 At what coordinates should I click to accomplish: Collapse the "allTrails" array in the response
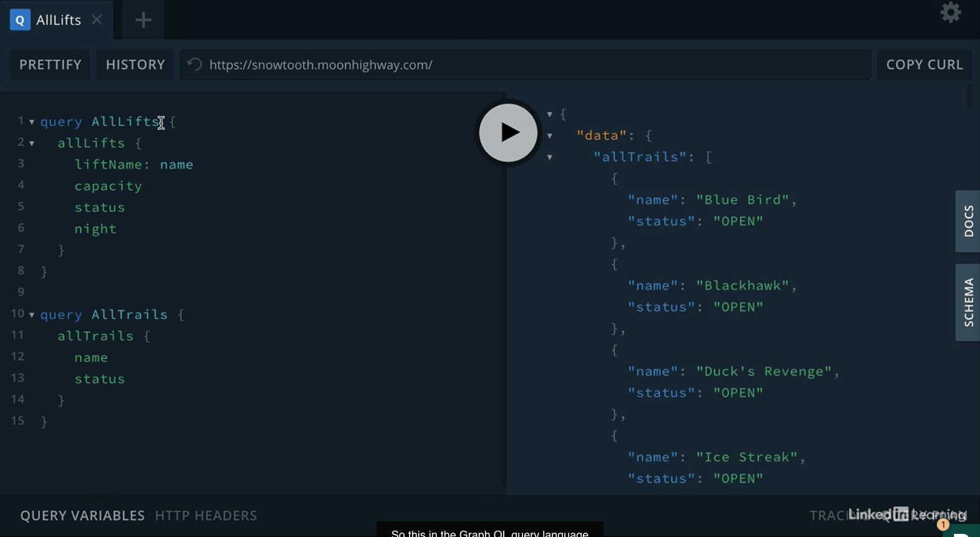point(550,158)
